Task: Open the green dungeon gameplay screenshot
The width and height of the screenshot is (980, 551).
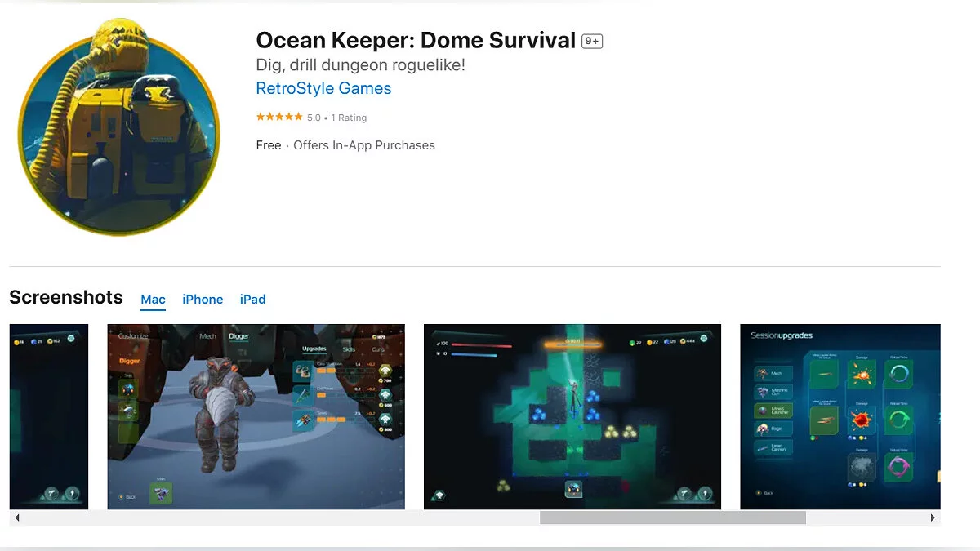Action: click(x=572, y=416)
